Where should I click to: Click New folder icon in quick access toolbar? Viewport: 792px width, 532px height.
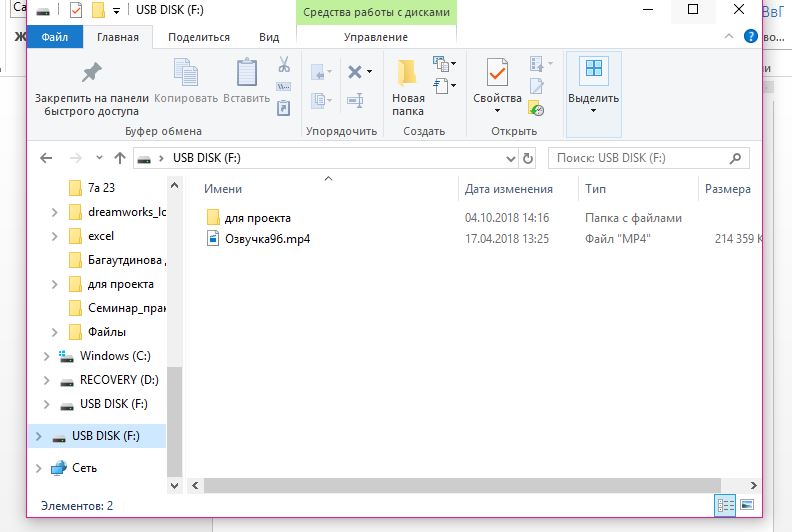click(98, 10)
